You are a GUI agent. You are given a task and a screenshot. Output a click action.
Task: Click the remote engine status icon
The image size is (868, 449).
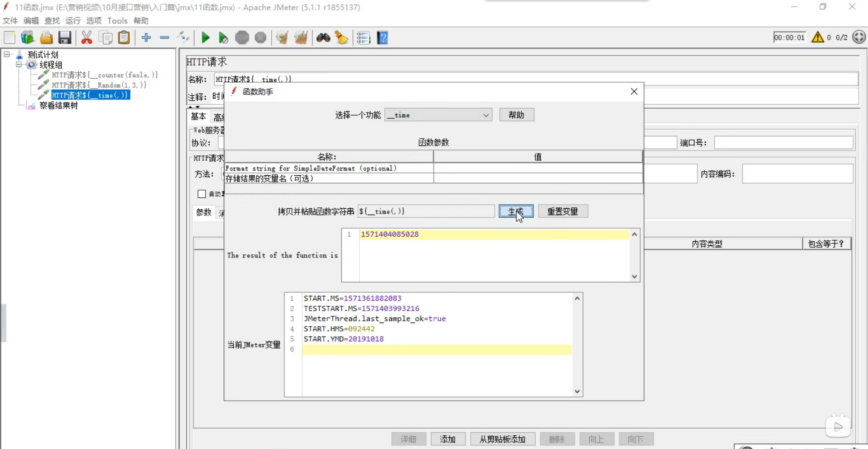pyautogui.click(x=859, y=37)
